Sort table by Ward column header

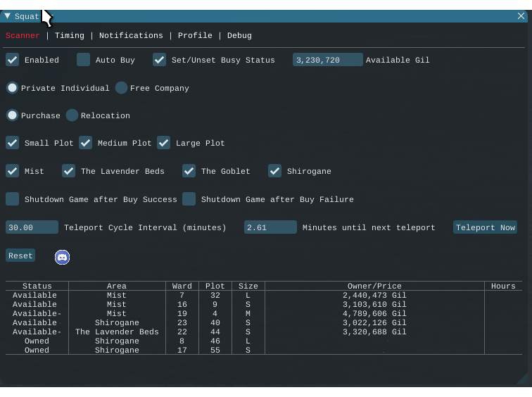pyautogui.click(x=182, y=286)
